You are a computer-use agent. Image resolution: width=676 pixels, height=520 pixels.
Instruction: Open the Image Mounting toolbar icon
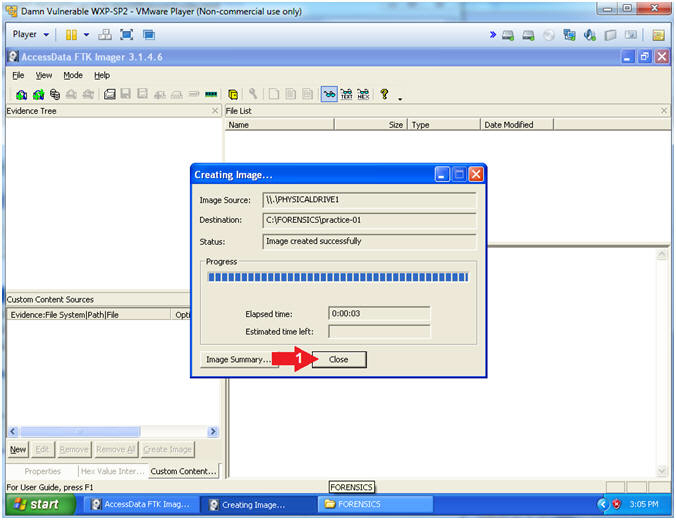click(x=55, y=94)
